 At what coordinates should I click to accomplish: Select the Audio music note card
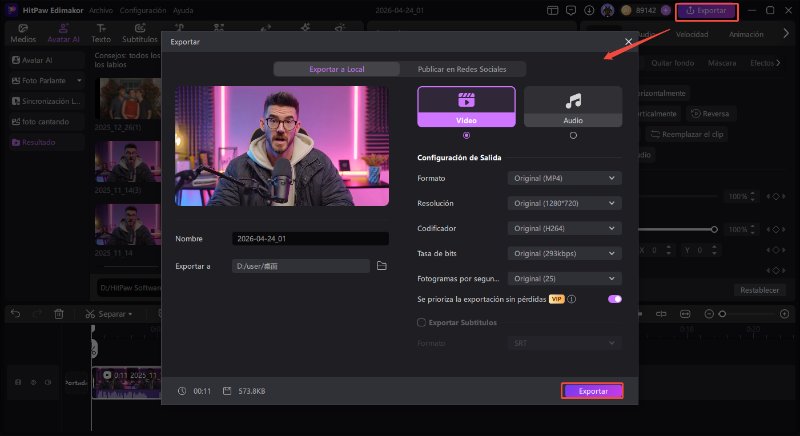(573, 107)
